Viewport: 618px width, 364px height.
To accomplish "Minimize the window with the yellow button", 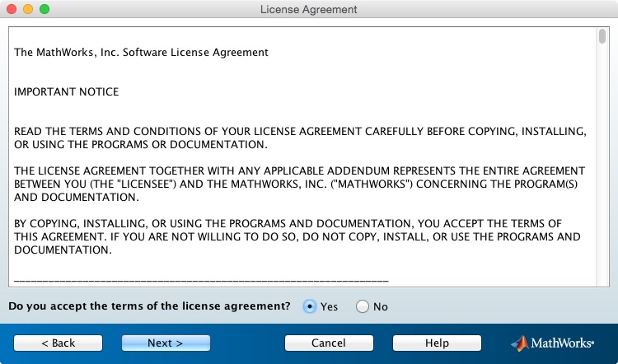I will pyautogui.click(x=28, y=9).
